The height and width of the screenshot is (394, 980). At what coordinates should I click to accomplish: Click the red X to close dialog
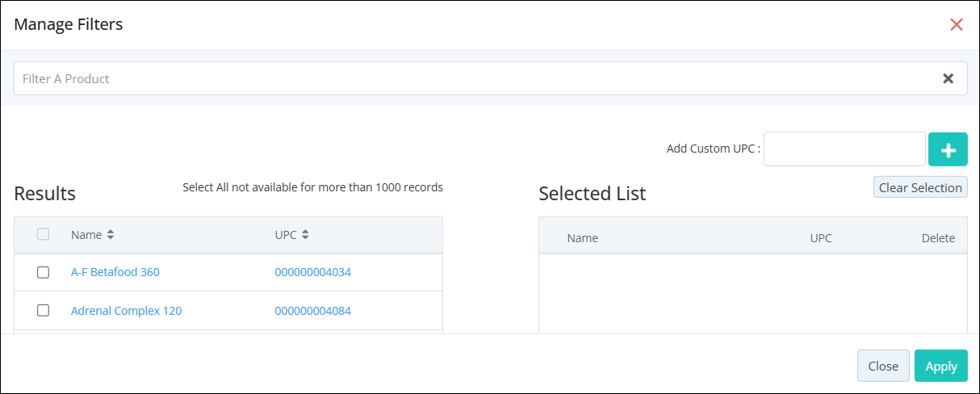[x=957, y=24]
